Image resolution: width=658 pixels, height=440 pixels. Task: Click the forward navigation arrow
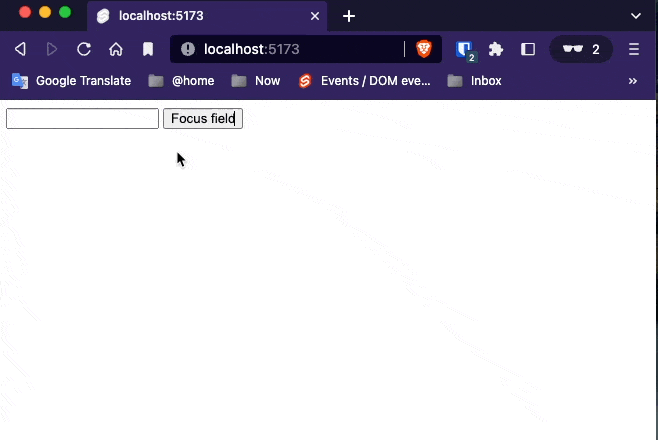pos(52,49)
